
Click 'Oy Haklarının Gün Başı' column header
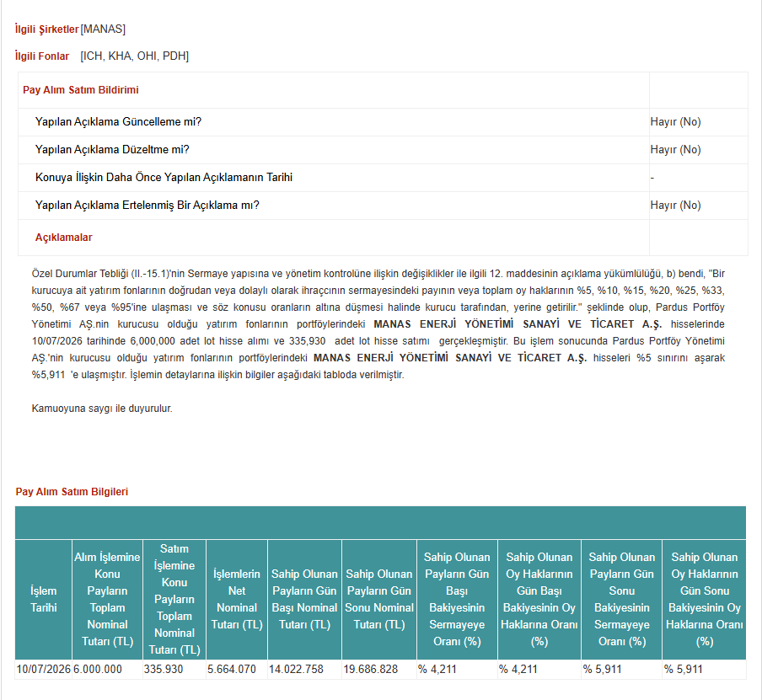(x=539, y=600)
